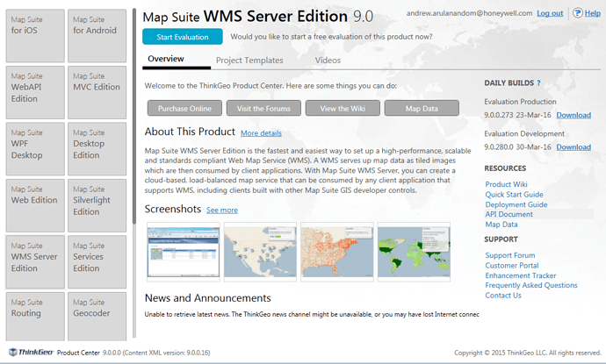606x364 pixels.
Task: Open the Deployment Guide link
Action: click(516, 204)
